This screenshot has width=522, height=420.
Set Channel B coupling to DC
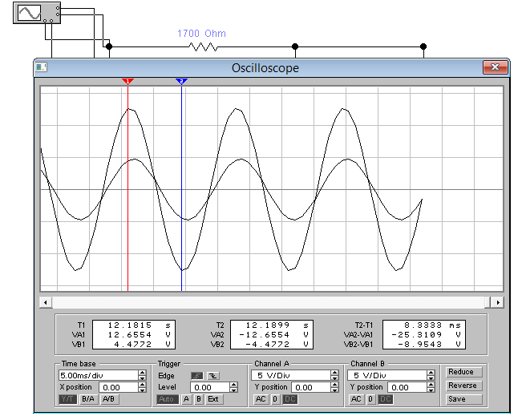[385, 399]
